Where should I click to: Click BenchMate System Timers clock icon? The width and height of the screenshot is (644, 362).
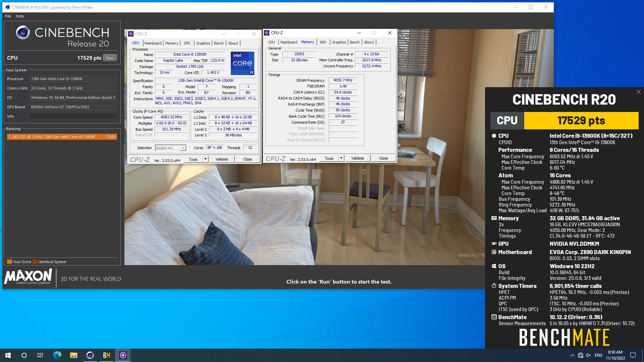click(x=494, y=286)
